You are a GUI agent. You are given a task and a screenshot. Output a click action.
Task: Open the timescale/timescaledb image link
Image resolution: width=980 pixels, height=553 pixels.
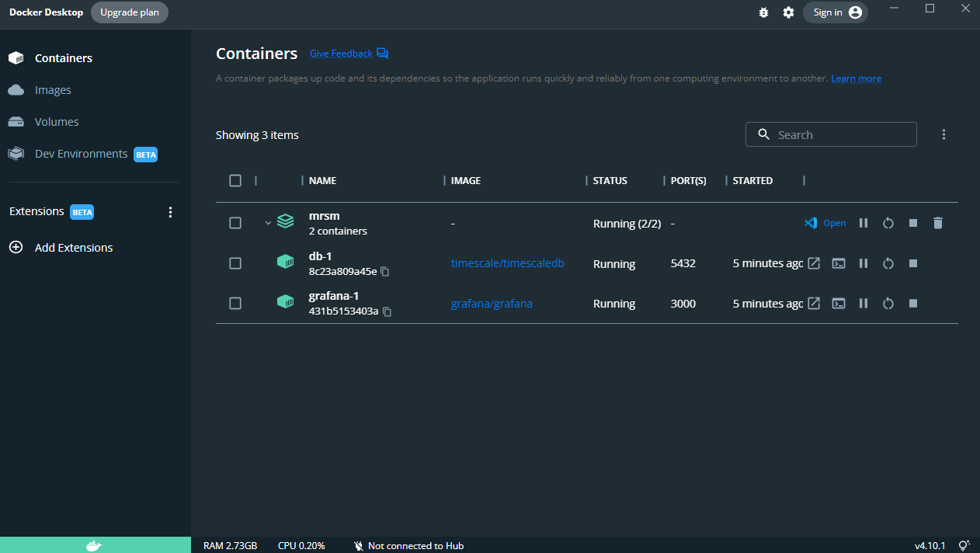(507, 263)
